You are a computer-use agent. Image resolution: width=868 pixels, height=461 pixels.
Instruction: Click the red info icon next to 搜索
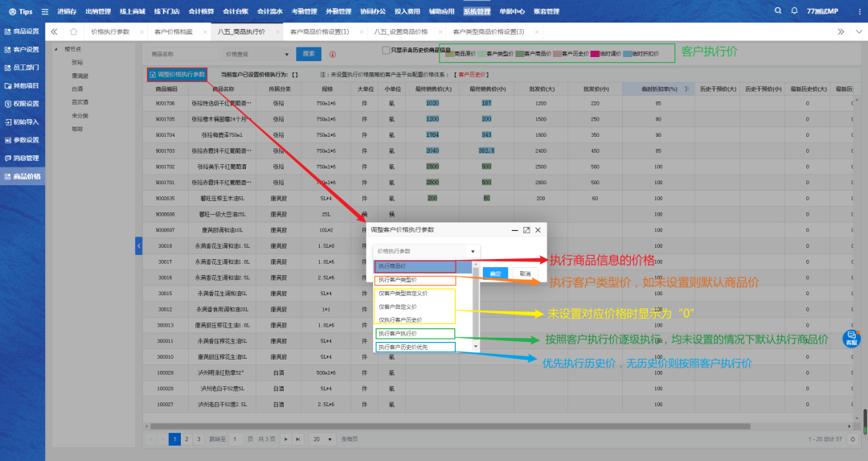pyautogui.click(x=333, y=54)
